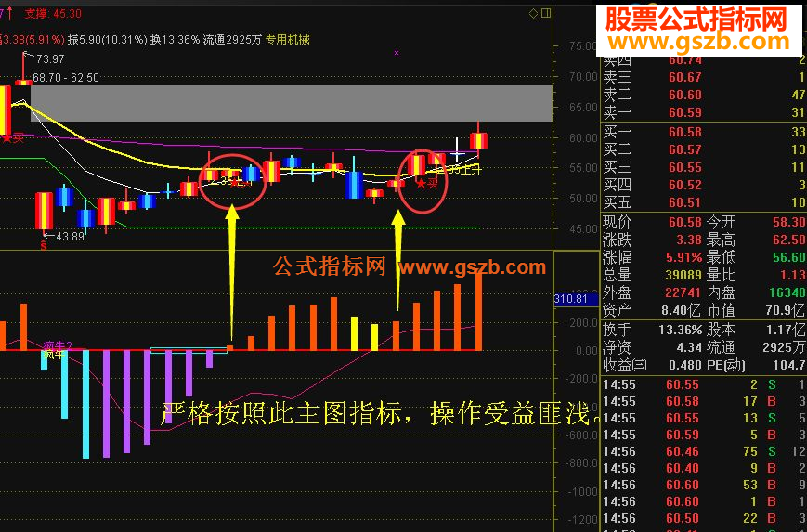This screenshot has width=807, height=532.
Task: Click the 外盘 22741 value
Action: pyautogui.click(x=683, y=292)
